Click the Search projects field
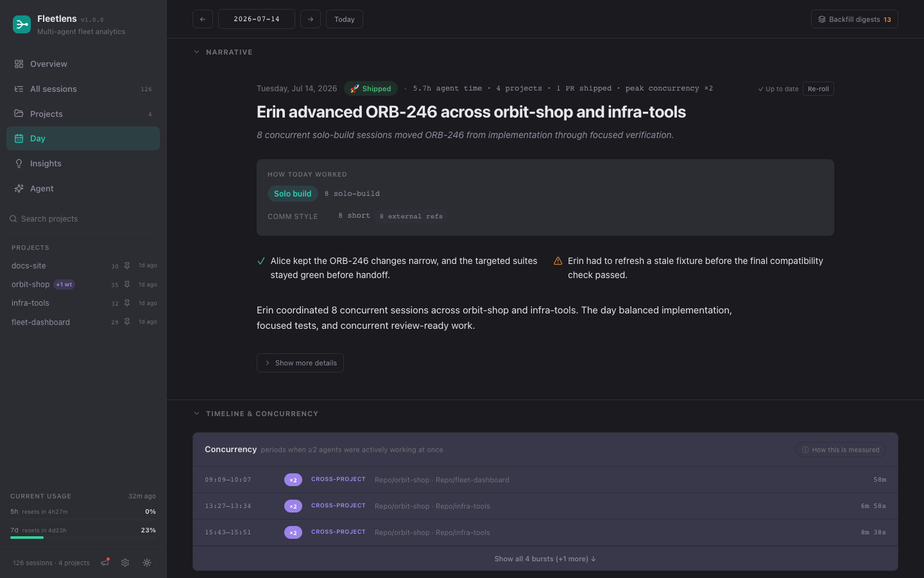 (83, 218)
